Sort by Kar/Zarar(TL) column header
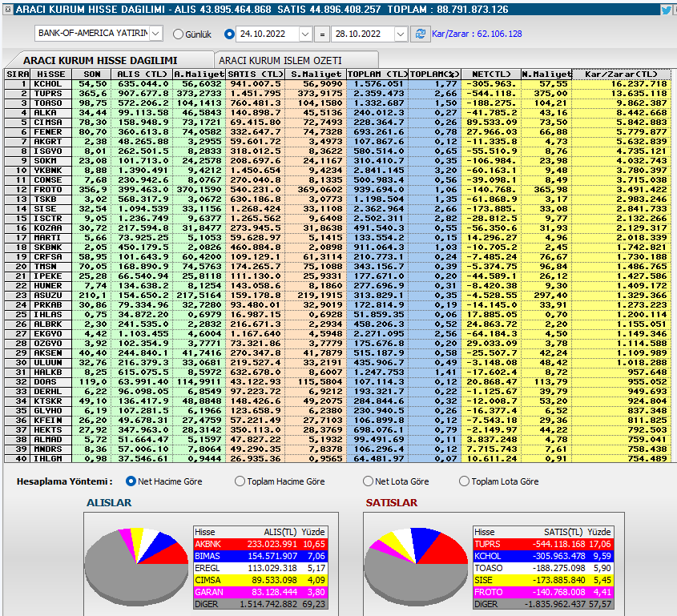677x616 pixels. pos(621,74)
